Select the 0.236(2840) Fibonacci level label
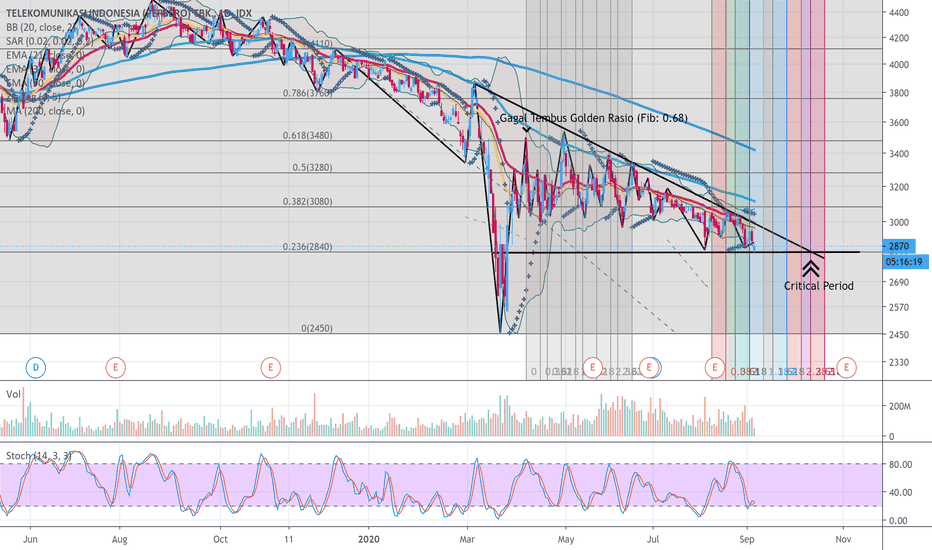The width and height of the screenshot is (932, 550). [307, 247]
